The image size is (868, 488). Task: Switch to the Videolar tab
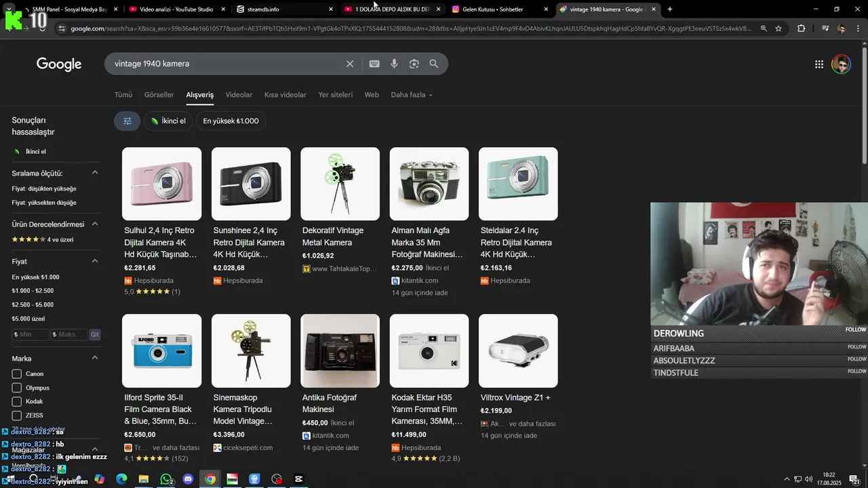[239, 95]
